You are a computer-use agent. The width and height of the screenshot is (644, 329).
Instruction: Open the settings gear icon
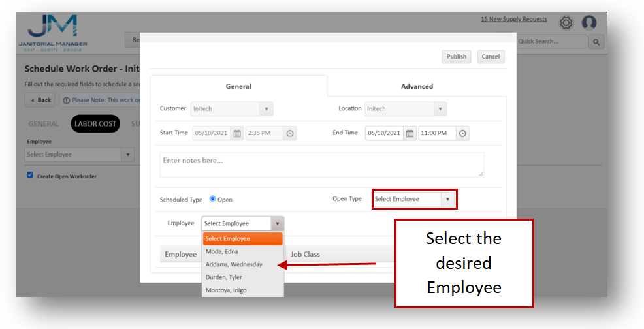pyautogui.click(x=566, y=23)
